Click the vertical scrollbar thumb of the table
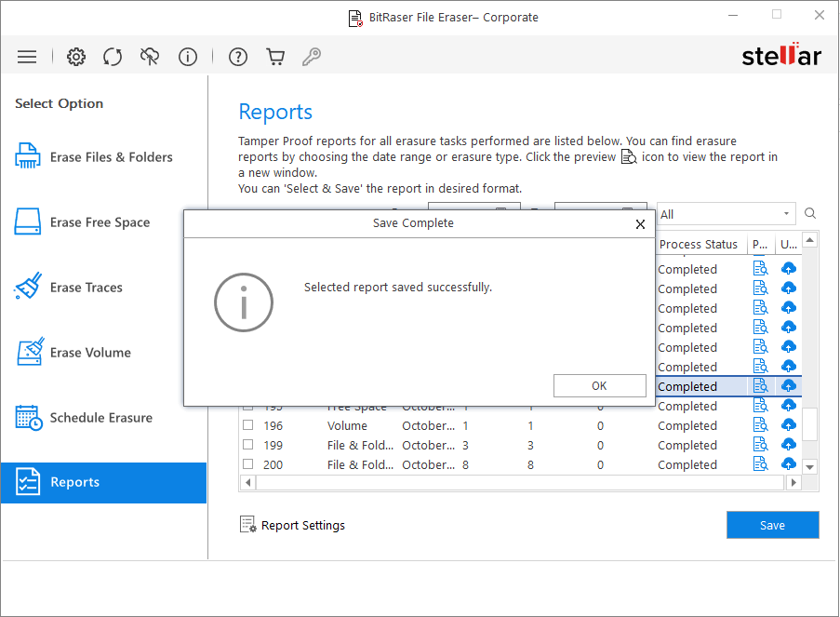This screenshot has height=617, width=840. pos(810,424)
